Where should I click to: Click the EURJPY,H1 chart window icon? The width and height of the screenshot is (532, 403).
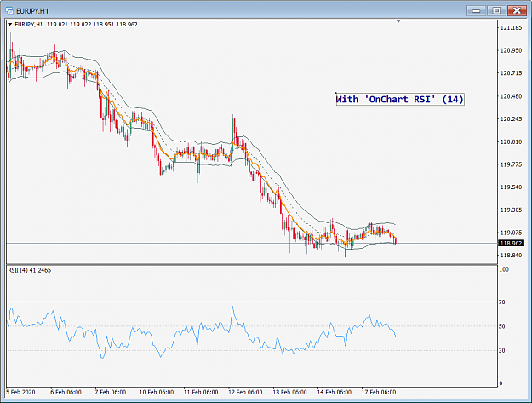[9, 11]
